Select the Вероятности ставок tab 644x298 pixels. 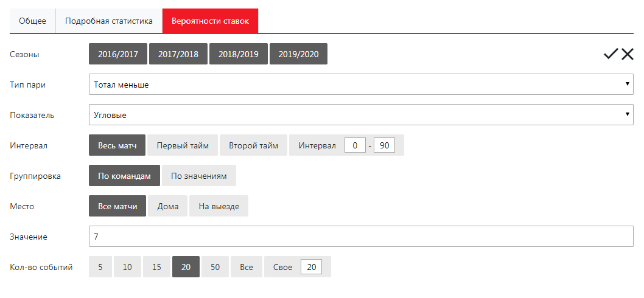[x=210, y=21]
